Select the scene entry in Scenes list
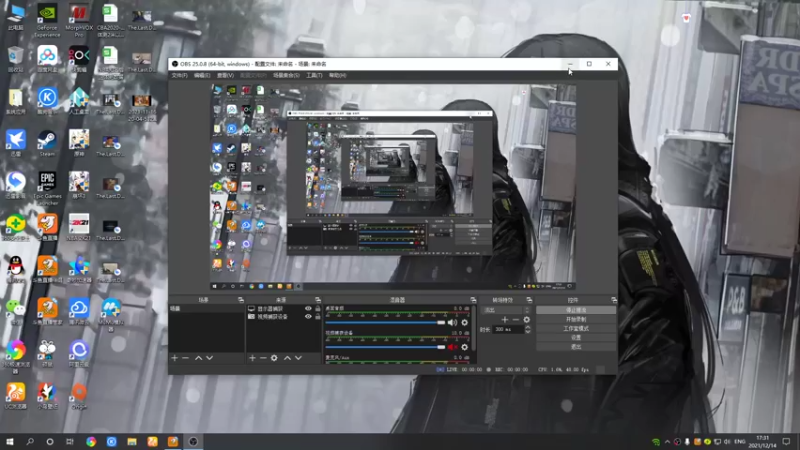This screenshot has width=800, height=450. click(x=207, y=309)
